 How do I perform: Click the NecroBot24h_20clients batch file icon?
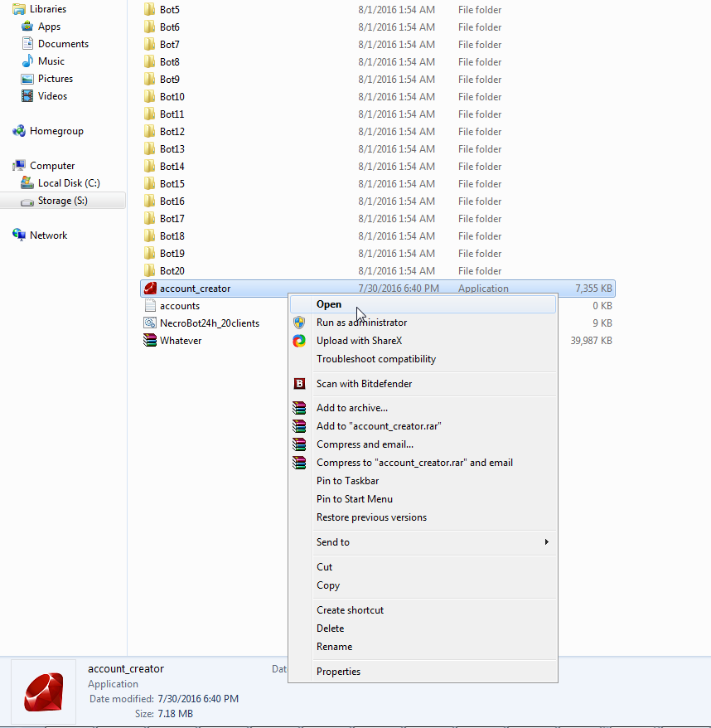click(x=149, y=323)
